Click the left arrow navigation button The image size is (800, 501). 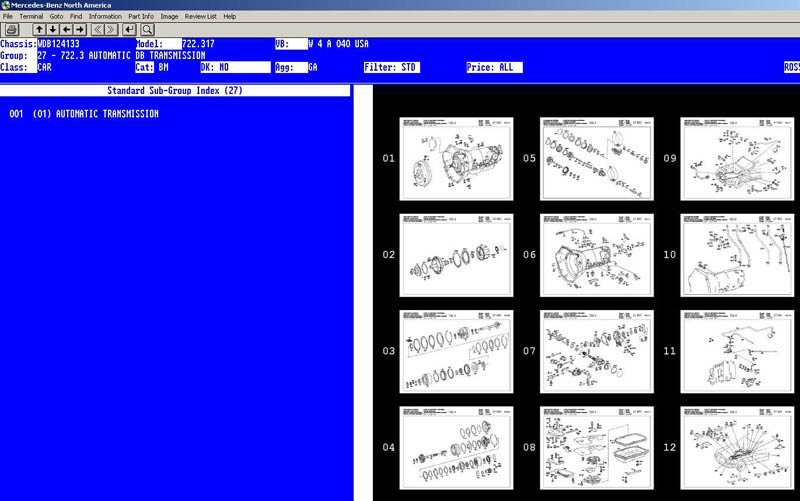[66, 30]
